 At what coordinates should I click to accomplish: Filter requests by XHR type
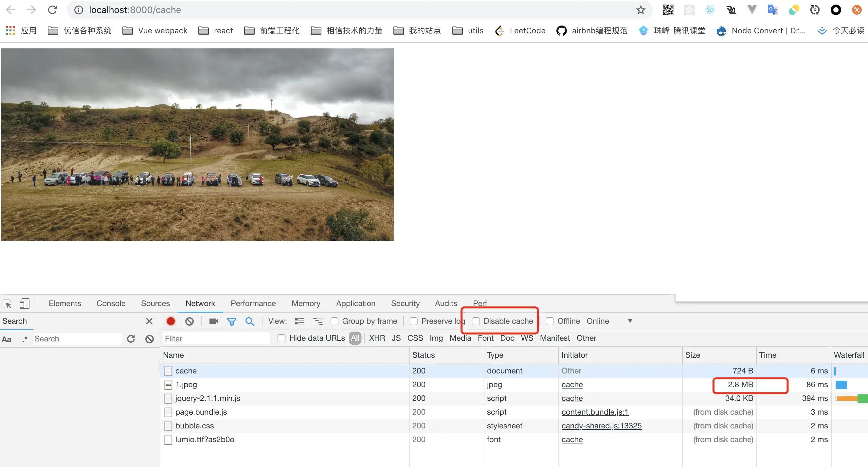[x=377, y=338]
